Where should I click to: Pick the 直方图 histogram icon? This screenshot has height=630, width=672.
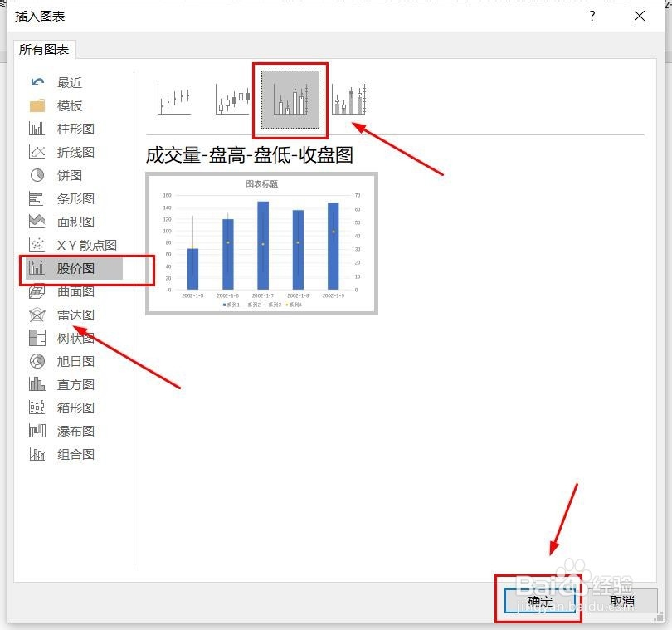coord(37,384)
